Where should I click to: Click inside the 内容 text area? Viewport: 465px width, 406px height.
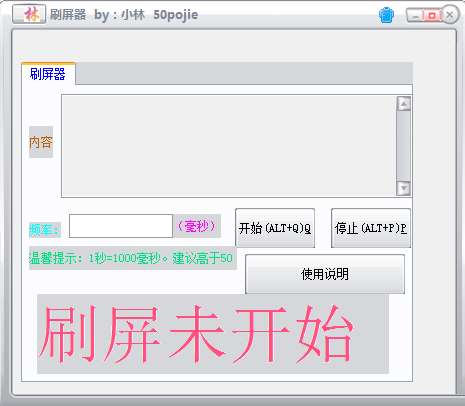[x=229, y=146]
